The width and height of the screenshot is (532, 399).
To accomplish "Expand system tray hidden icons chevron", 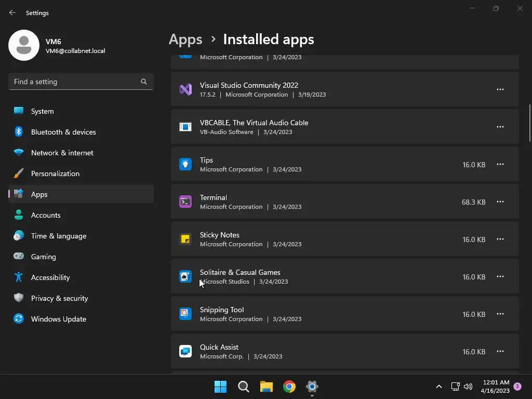I will 438,387.
